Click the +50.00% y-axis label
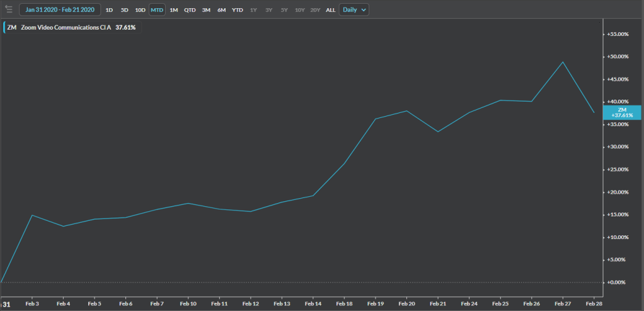The image size is (644, 311). (618, 57)
